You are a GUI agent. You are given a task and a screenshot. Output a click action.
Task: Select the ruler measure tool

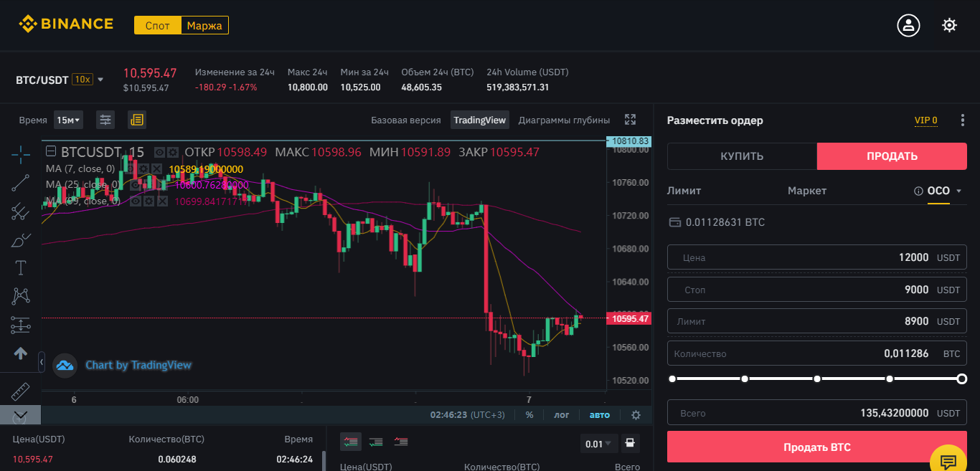point(21,391)
